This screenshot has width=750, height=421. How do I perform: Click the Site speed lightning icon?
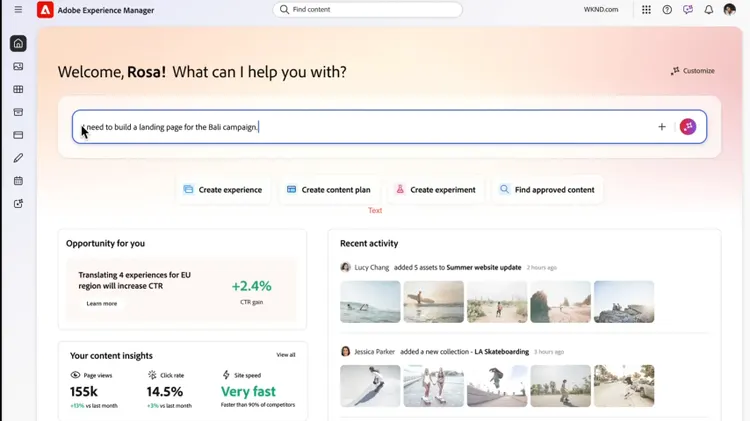tap(226, 375)
